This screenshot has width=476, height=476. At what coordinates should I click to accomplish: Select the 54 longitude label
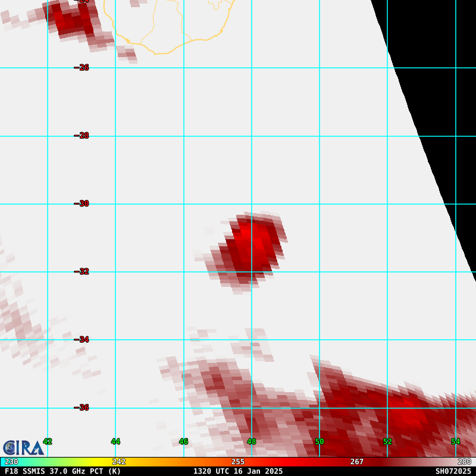point(455,441)
